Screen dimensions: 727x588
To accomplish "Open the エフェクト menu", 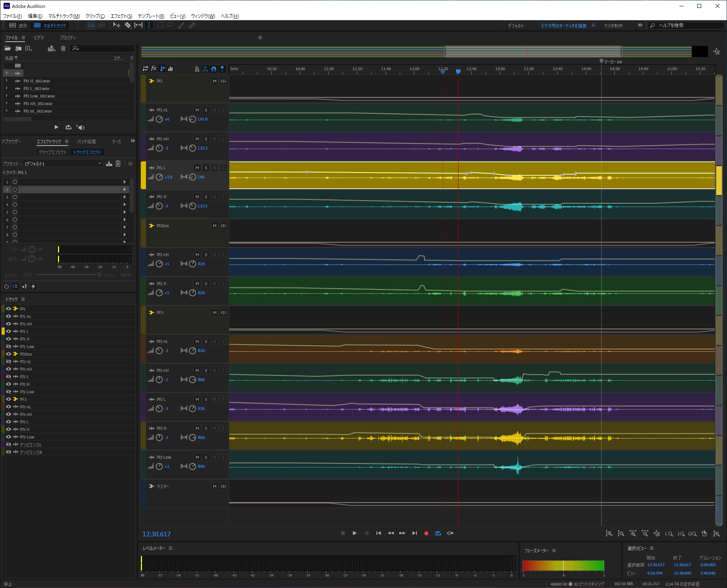I will (121, 16).
